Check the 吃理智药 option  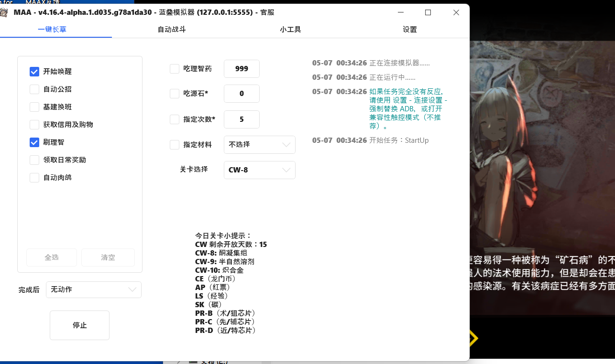(x=174, y=68)
